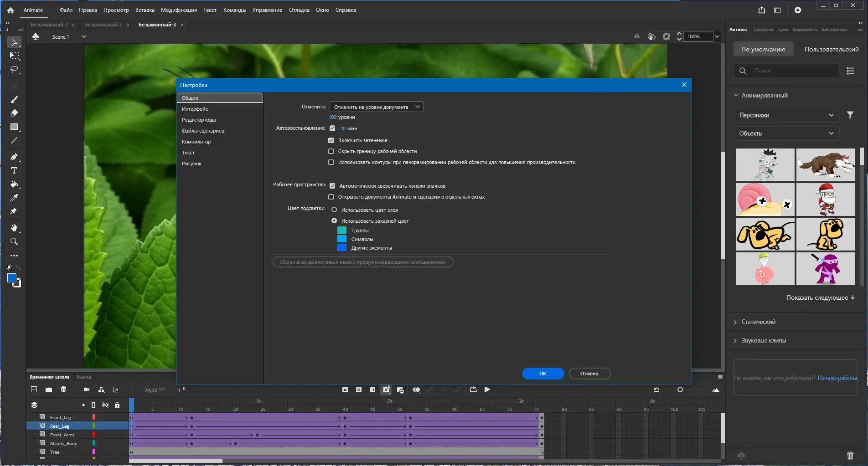Enable Скрыть границу рабочей области checkbox
Image resolution: width=868 pixels, height=466 pixels.
[331, 151]
